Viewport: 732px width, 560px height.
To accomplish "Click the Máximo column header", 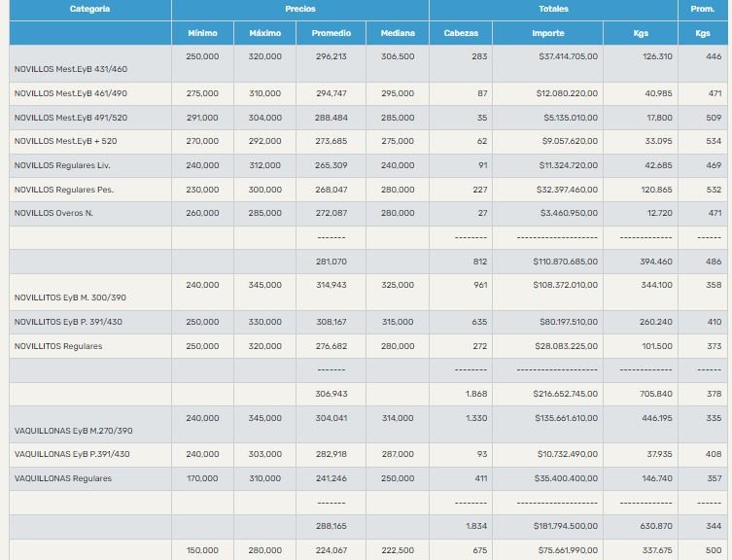I will coord(264,33).
